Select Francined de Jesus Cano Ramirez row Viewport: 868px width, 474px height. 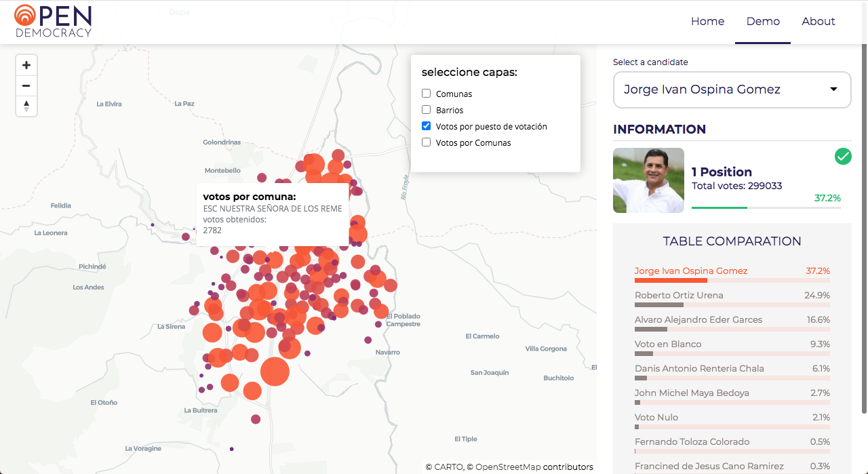coord(732,467)
